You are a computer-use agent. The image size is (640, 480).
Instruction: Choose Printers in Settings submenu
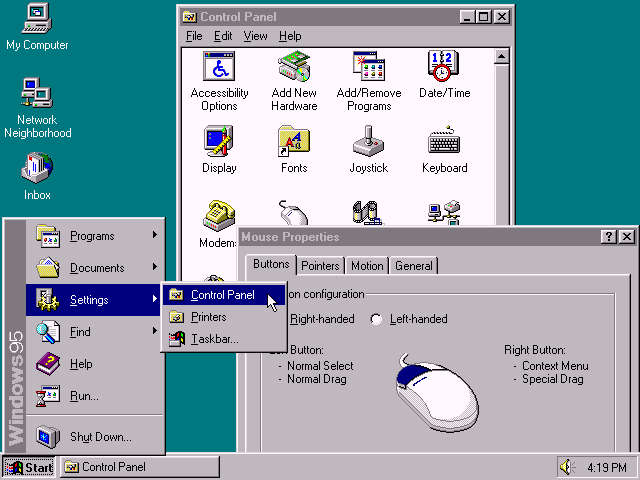(x=224, y=317)
